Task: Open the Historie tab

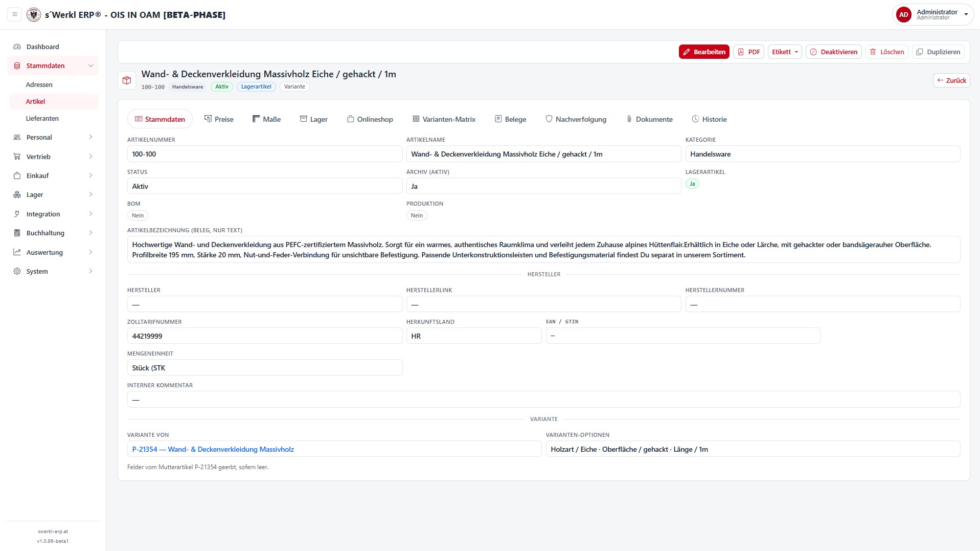Action: [709, 119]
